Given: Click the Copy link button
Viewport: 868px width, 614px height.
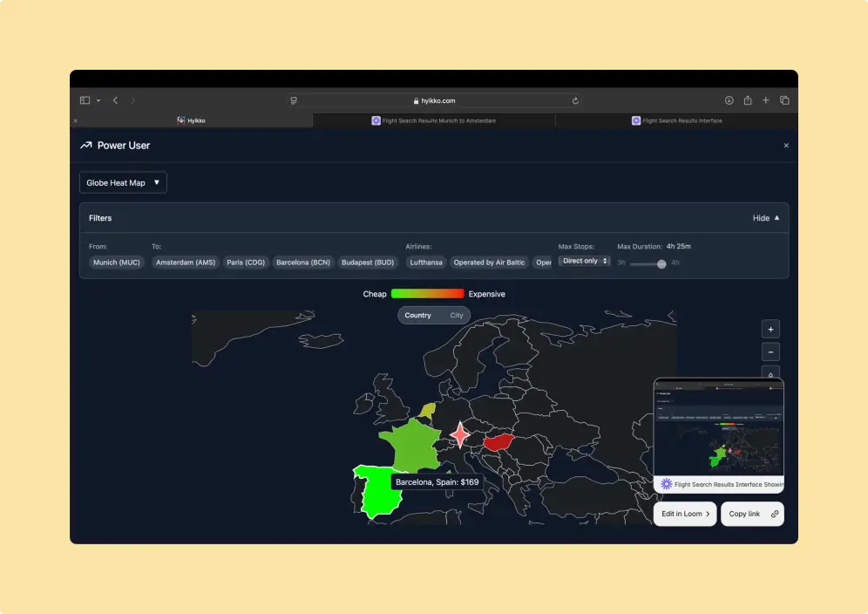Looking at the screenshot, I should (x=752, y=514).
